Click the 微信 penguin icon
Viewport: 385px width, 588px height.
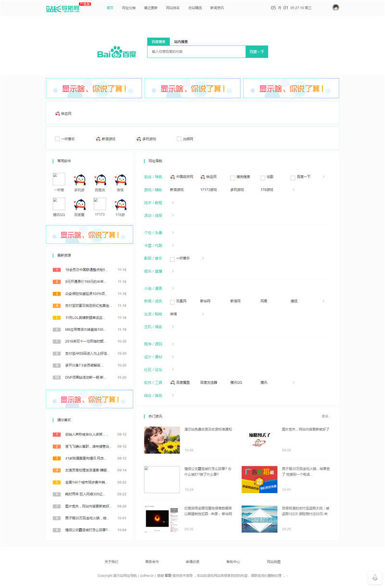[x=120, y=181]
